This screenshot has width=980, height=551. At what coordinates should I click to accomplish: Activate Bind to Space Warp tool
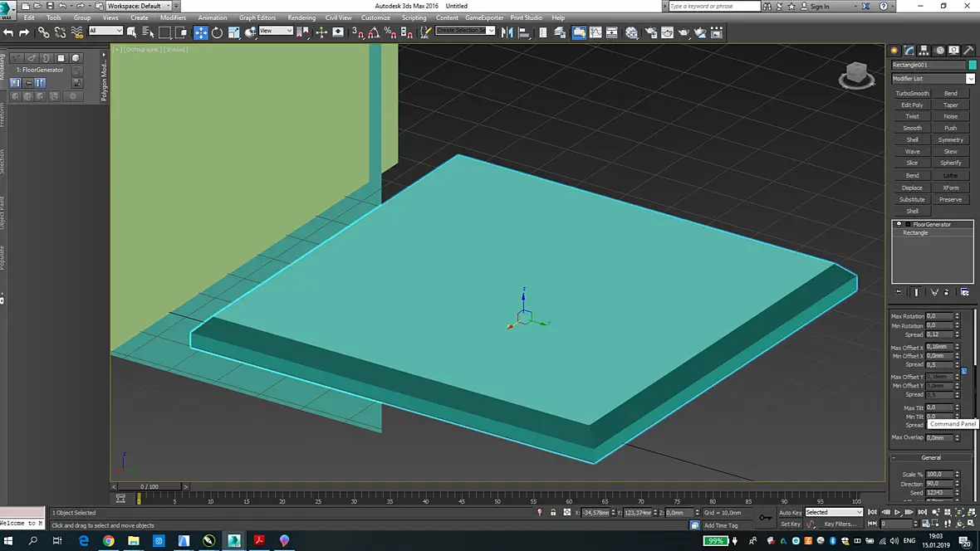(77, 32)
